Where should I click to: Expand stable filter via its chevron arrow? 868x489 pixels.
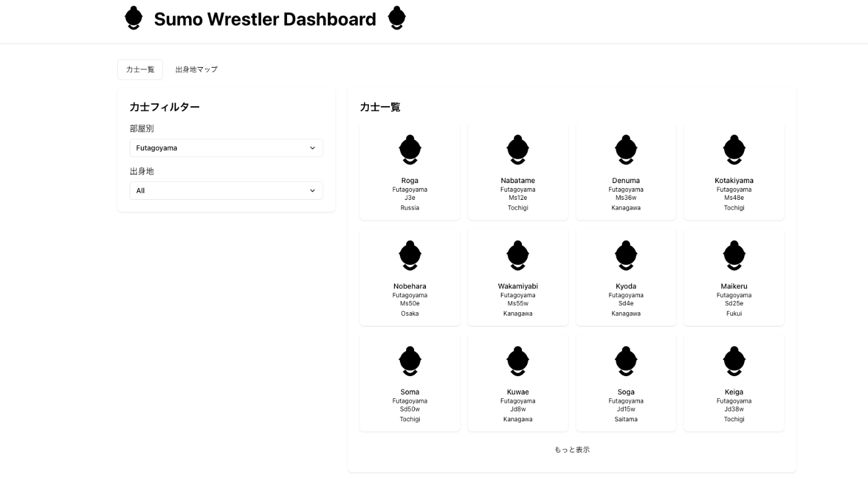(312, 148)
